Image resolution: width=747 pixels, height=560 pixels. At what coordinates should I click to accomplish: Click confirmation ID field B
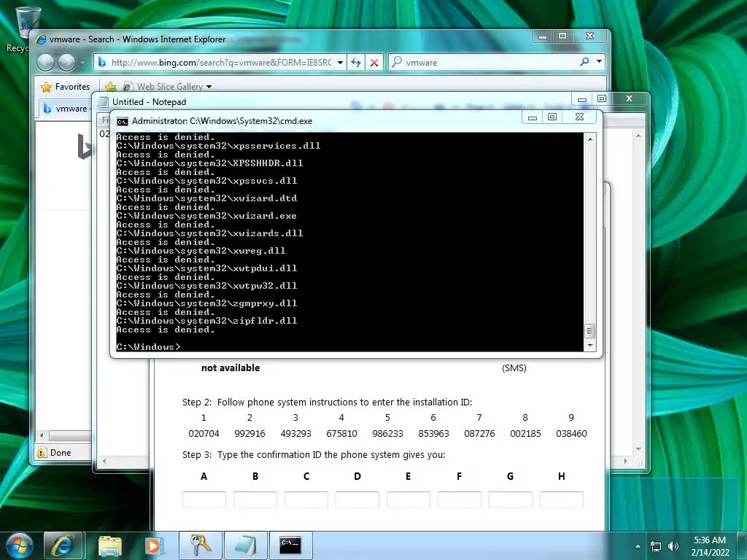(x=255, y=500)
